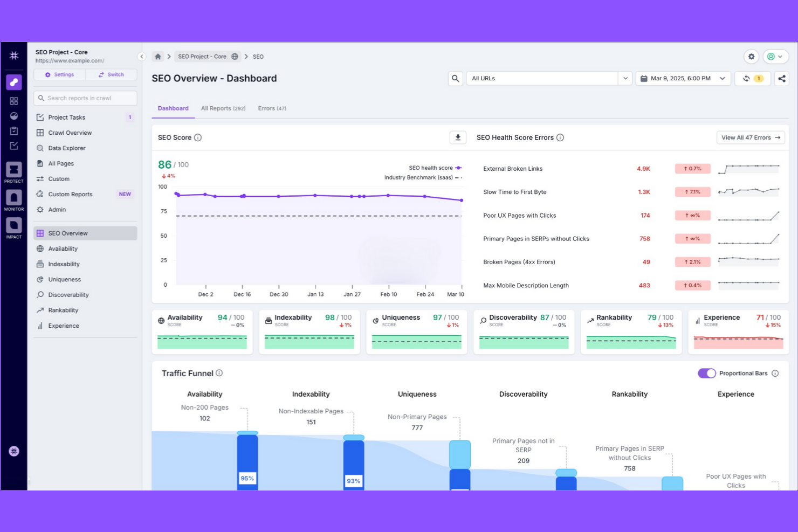Switch to the Errors (47) tab

coord(272,108)
